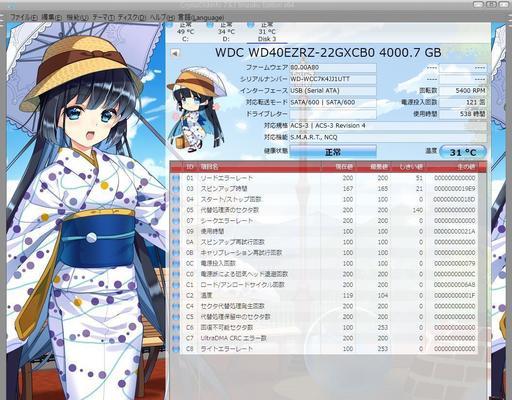Click raw value 0000000019E9 in row 03
512x400 pixels.
[455, 189]
